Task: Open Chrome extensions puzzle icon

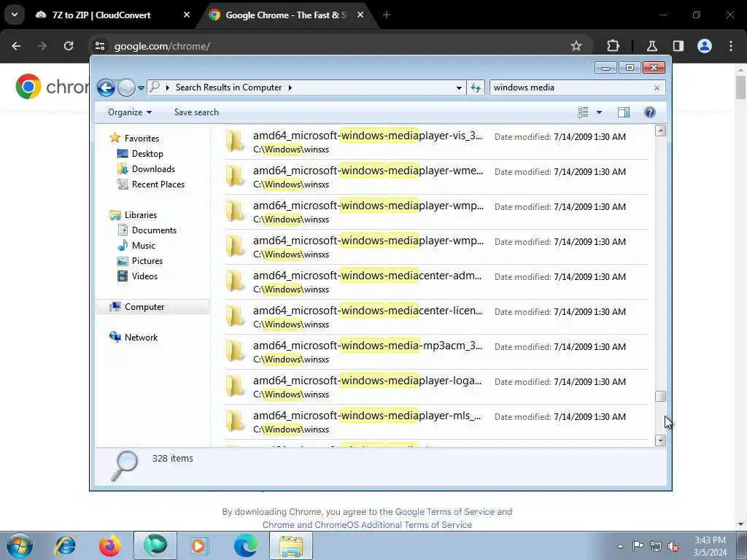Action: [x=613, y=46]
